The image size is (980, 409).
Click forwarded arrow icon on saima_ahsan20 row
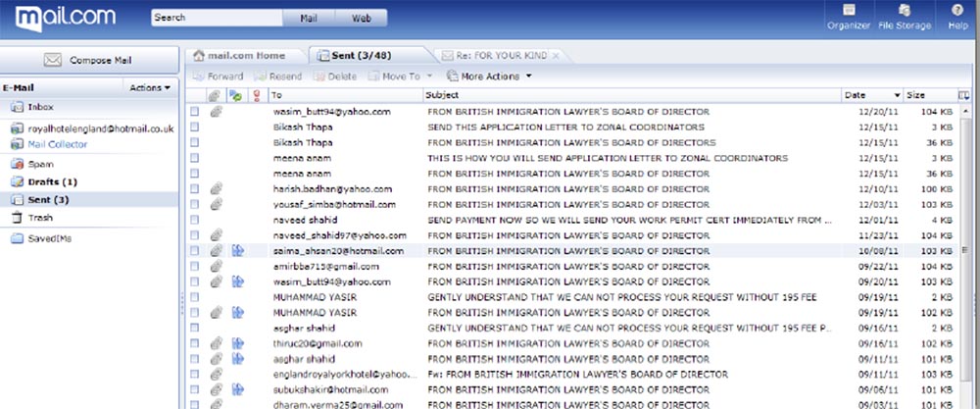pyautogui.click(x=236, y=251)
